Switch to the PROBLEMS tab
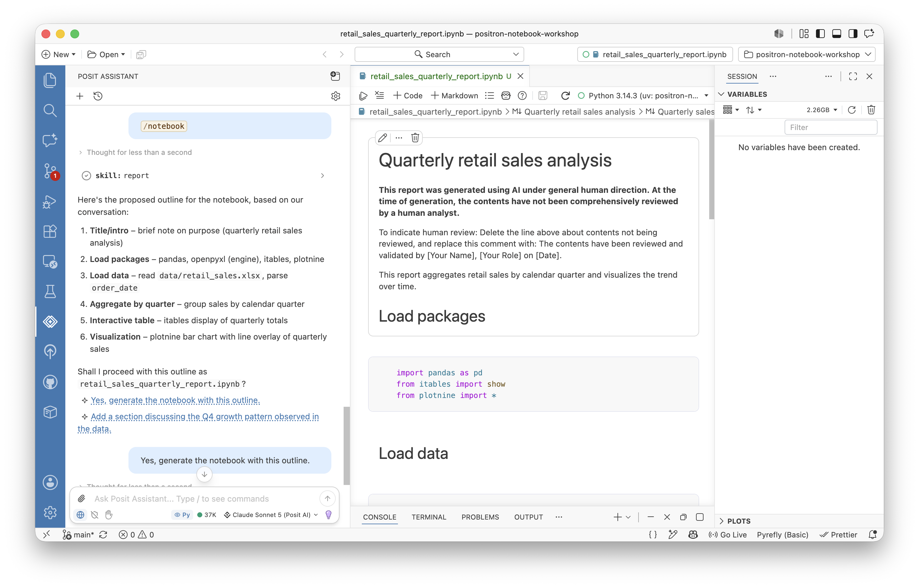 480,517
